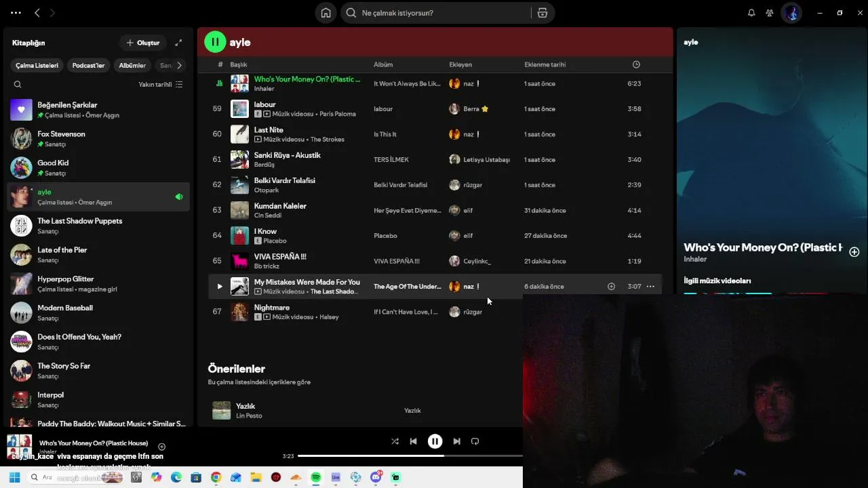The height and width of the screenshot is (488, 868).
Task: Select the Last Nite track title
Action: (269, 130)
